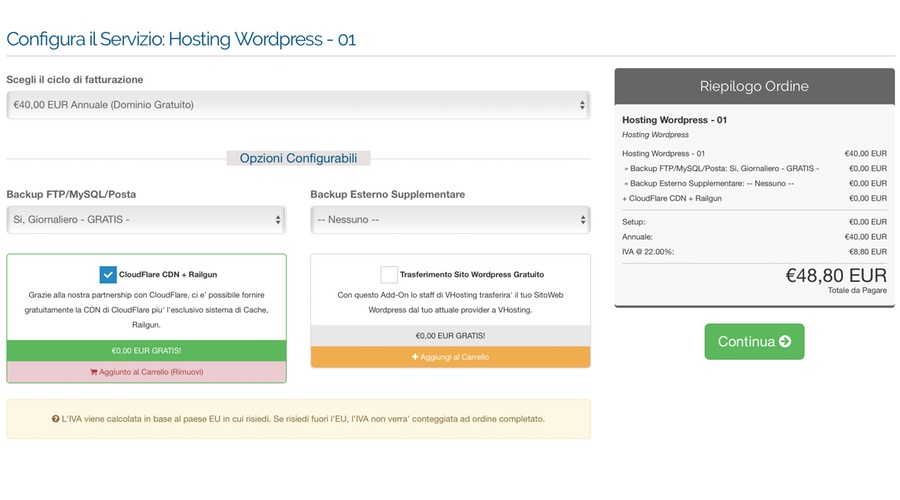The height and width of the screenshot is (500, 900).
Task: Click the question mark icon in IVA notice
Action: pyautogui.click(x=56, y=419)
